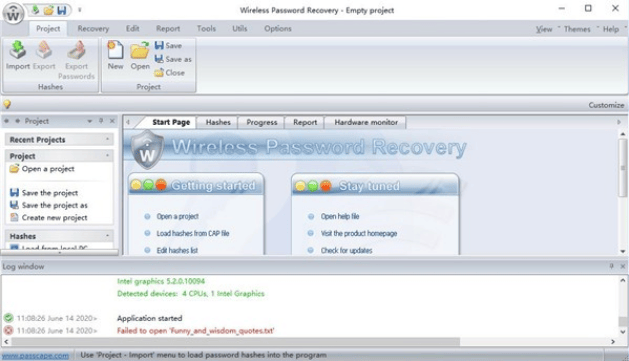Switch to the Hardware monitor tab

click(366, 122)
